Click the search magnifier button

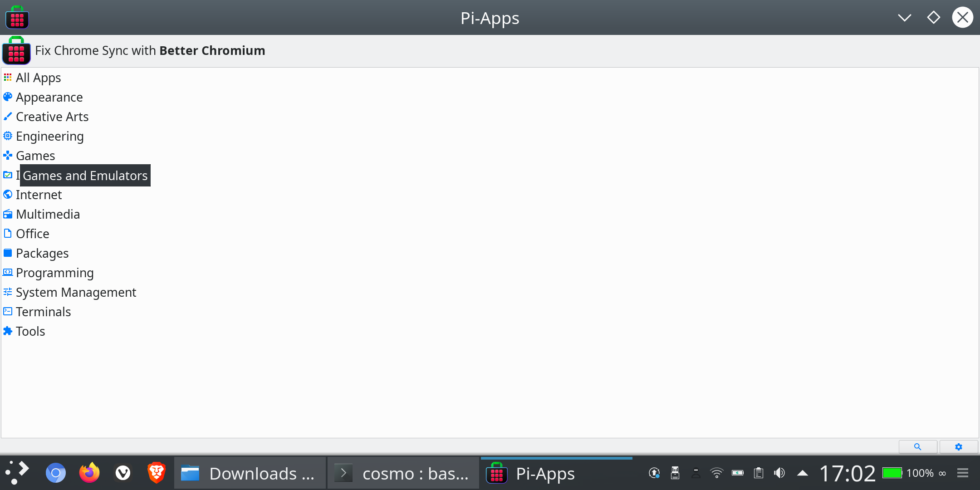point(917,447)
